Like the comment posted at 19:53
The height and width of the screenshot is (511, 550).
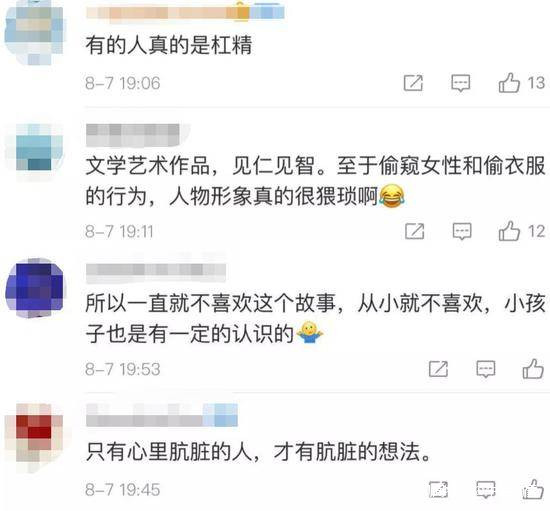click(533, 369)
